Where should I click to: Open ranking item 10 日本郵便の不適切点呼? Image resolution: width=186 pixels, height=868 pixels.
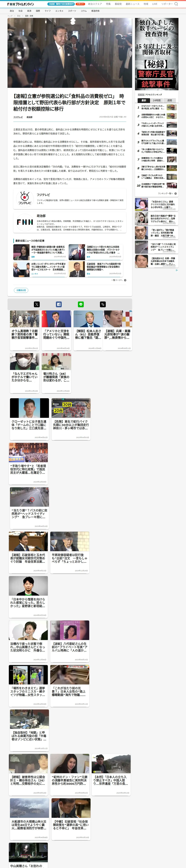click(157, 185)
